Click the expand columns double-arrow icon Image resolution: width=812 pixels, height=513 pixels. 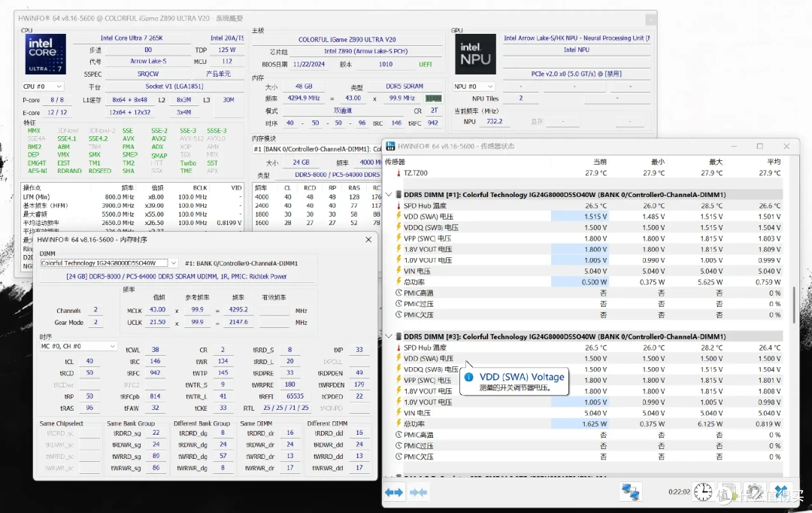[x=394, y=492]
